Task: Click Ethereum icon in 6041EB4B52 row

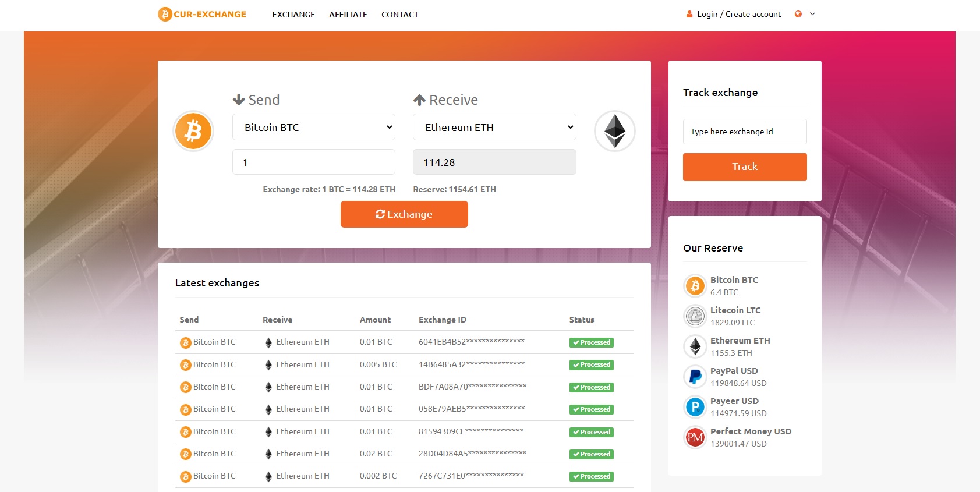Action: tap(268, 343)
